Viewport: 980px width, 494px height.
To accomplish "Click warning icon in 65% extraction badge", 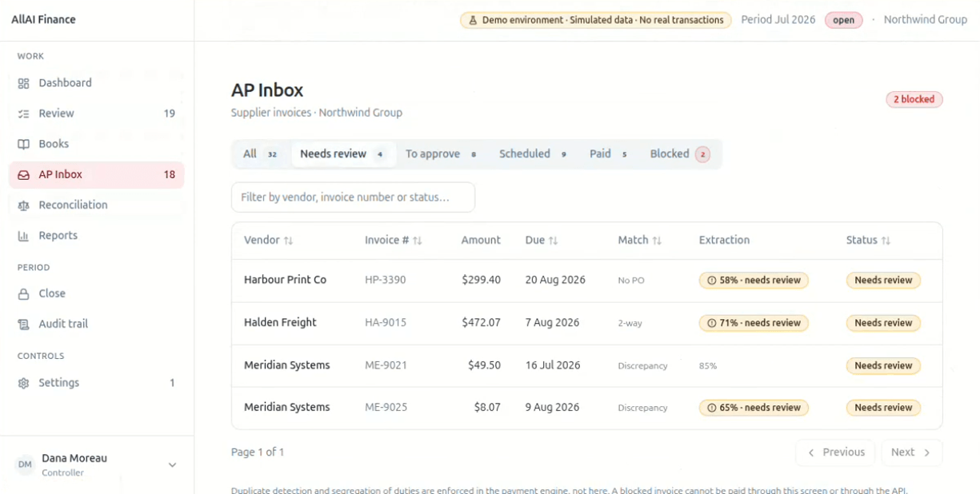I will (x=712, y=408).
